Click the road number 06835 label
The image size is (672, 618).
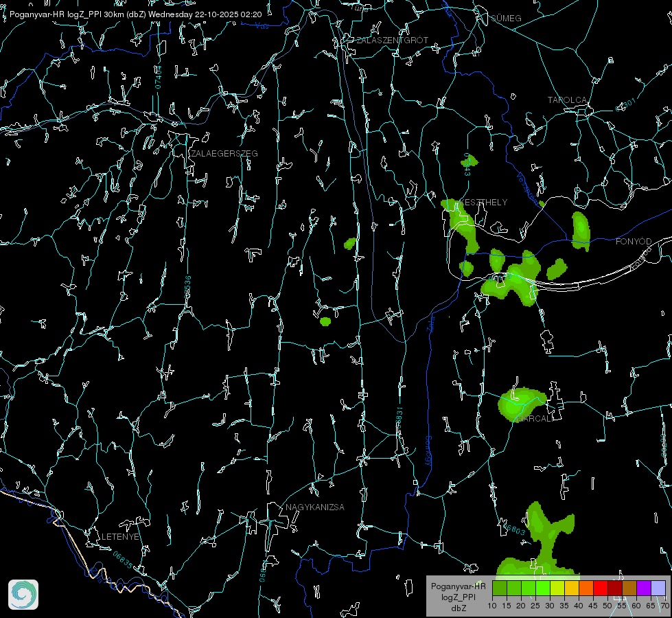click(x=123, y=560)
